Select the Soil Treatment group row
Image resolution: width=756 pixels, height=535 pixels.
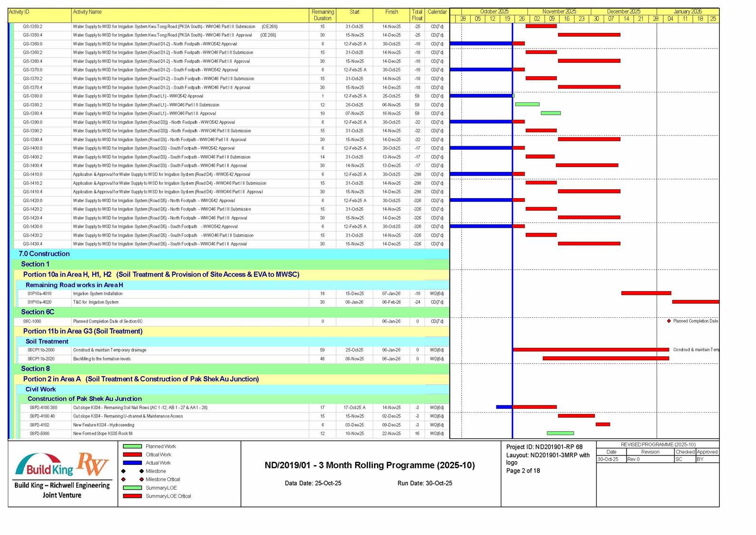(x=47, y=342)
